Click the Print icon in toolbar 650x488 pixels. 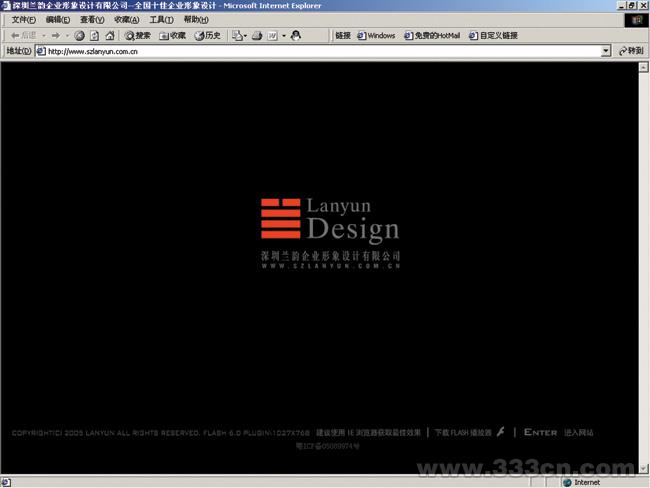[257, 35]
